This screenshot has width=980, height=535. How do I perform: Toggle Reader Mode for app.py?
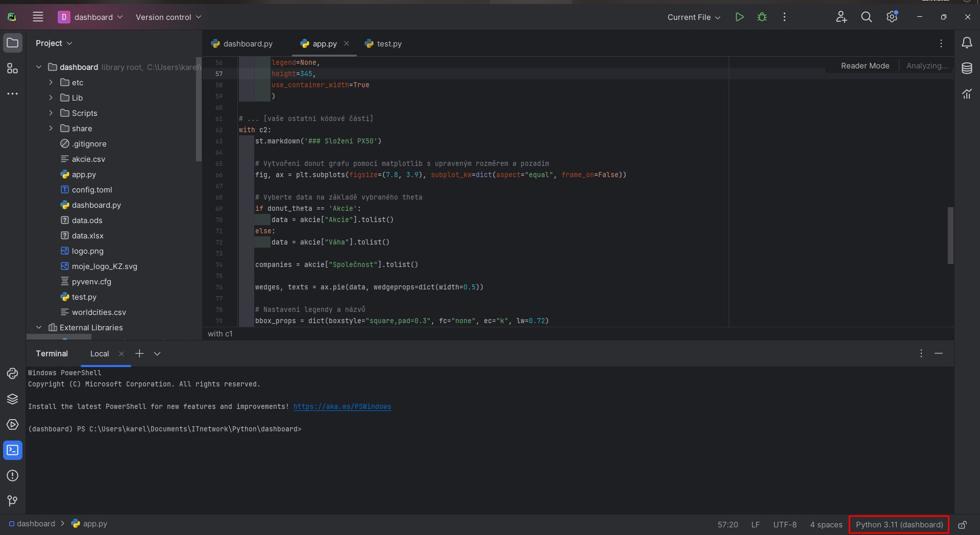point(865,65)
